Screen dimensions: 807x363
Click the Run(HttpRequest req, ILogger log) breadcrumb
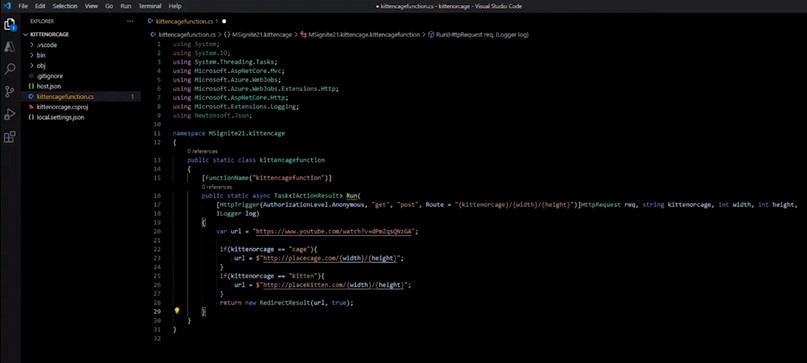pyautogui.click(x=482, y=34)
